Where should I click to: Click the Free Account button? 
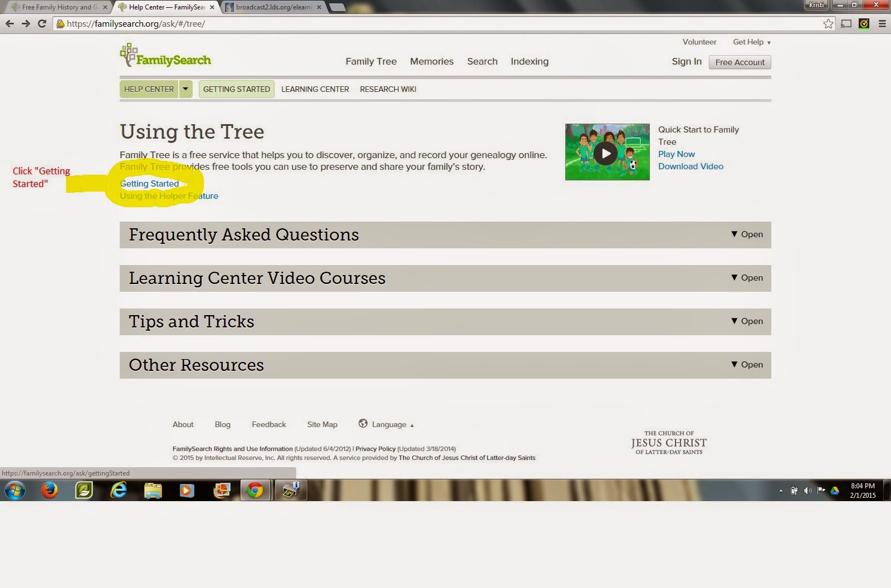740,62
